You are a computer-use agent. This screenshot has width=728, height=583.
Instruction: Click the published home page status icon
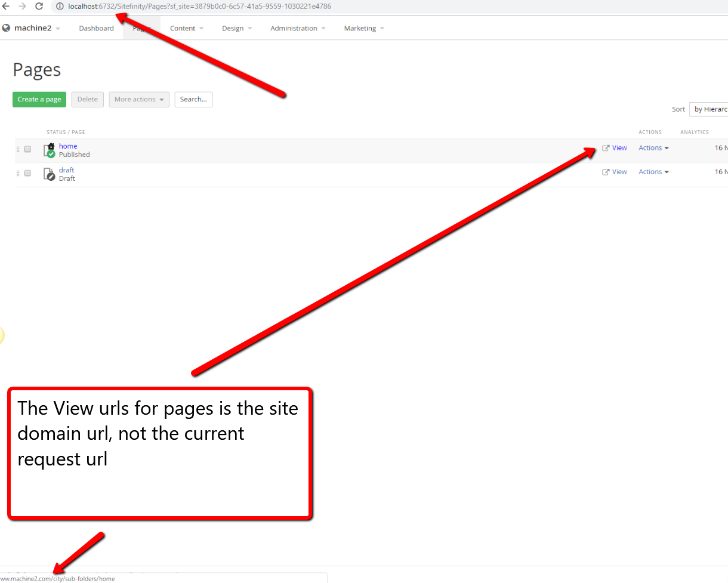(50, 150)
